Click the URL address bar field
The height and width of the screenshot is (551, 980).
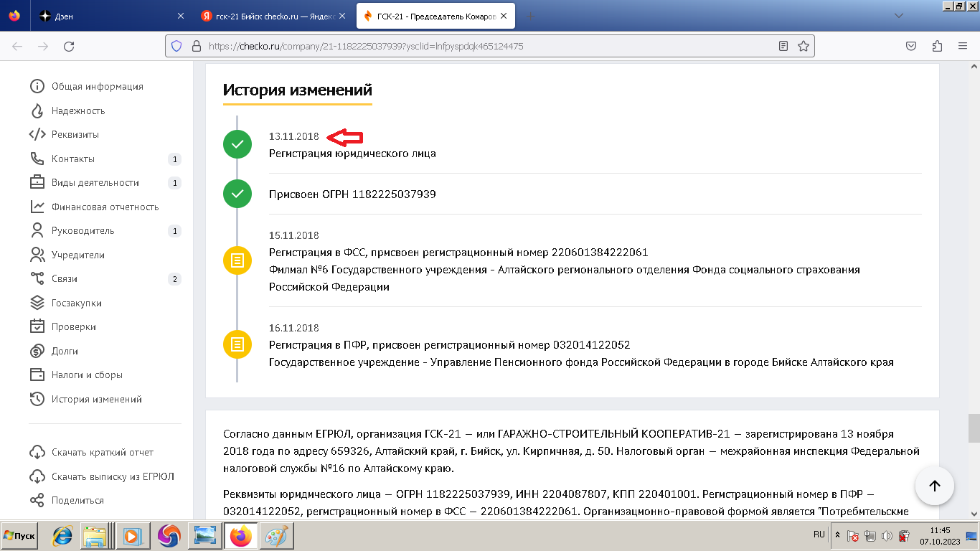point(488,46)
